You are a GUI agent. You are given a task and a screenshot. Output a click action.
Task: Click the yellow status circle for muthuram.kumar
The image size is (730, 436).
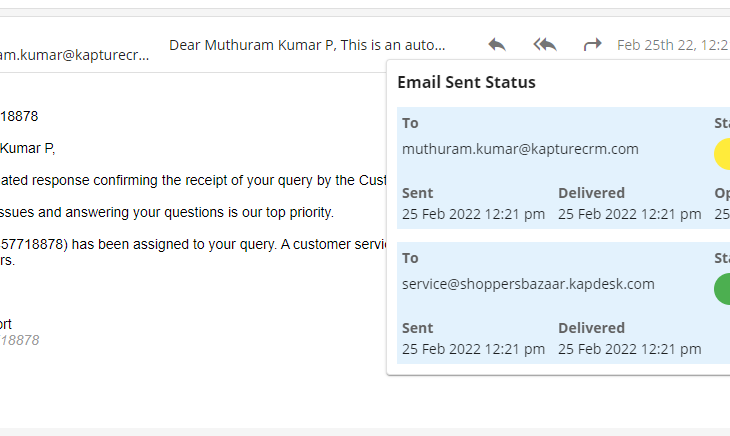tap(722, 154)
